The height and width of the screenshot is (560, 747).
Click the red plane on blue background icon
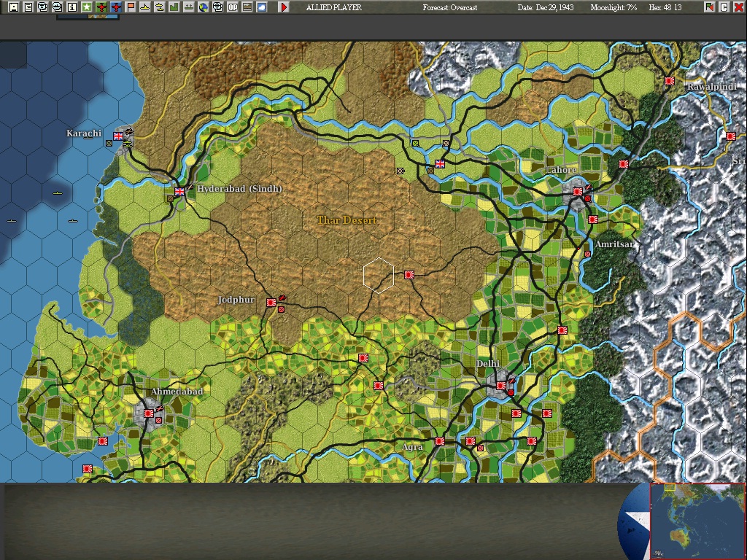pos(116,7)
